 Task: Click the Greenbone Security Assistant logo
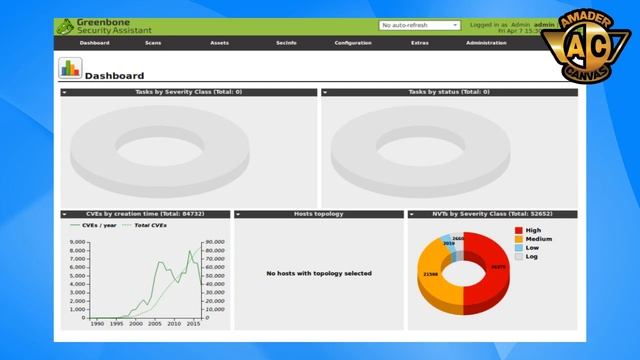coord(104,27)
